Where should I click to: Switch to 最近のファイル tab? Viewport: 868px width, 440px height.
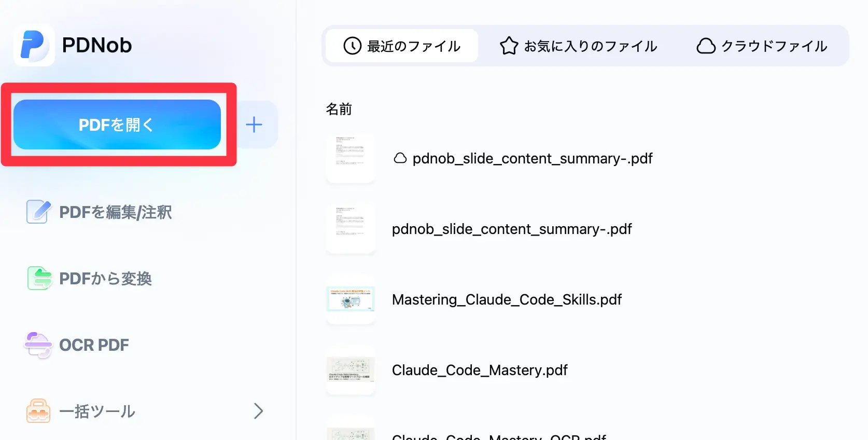[x=402, y=46]
